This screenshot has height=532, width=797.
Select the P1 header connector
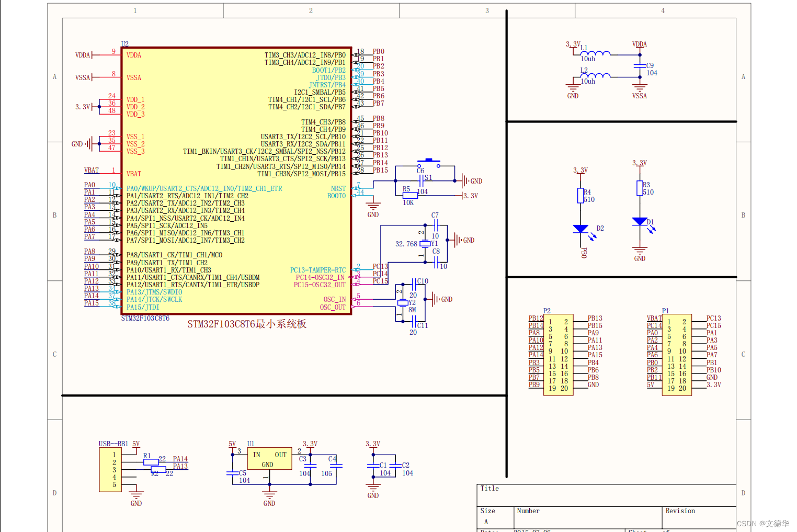coord(677,355)
